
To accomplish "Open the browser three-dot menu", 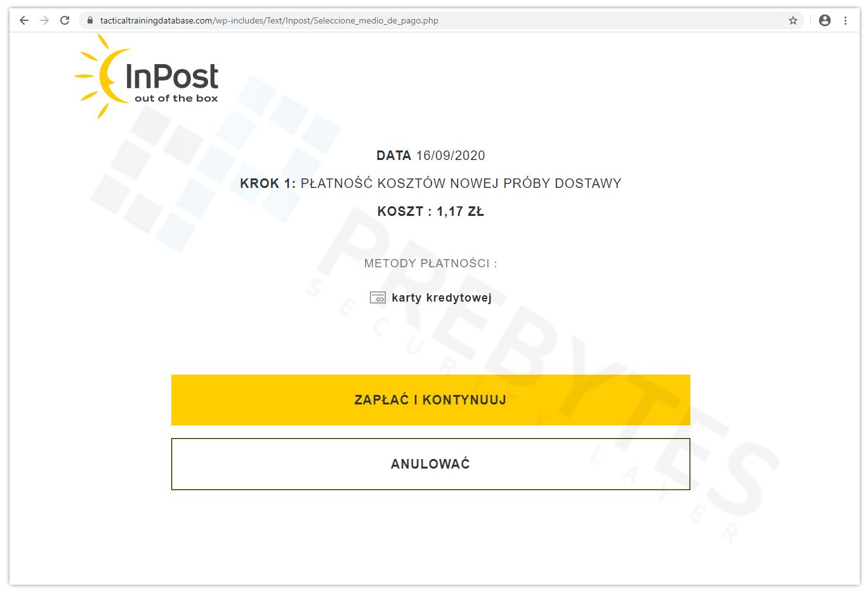I will pos(846,20).
